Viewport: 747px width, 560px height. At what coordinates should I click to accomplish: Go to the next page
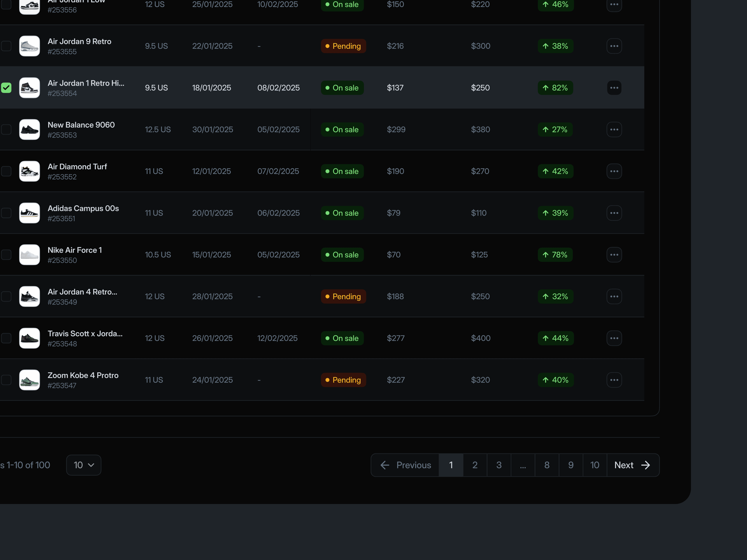click(x=633, y=465)
